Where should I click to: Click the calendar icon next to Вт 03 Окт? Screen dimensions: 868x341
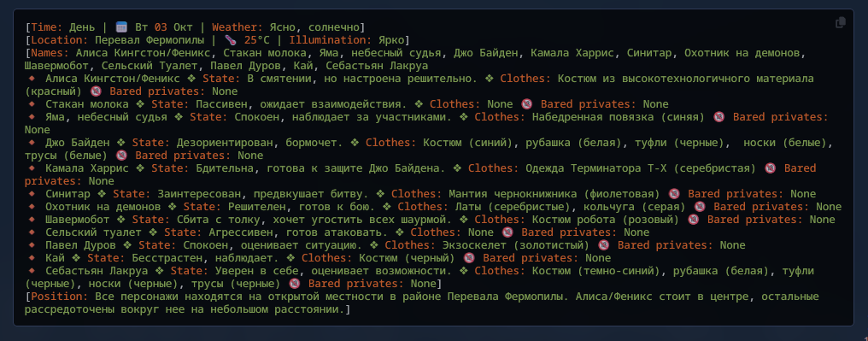tap(122, 27)
